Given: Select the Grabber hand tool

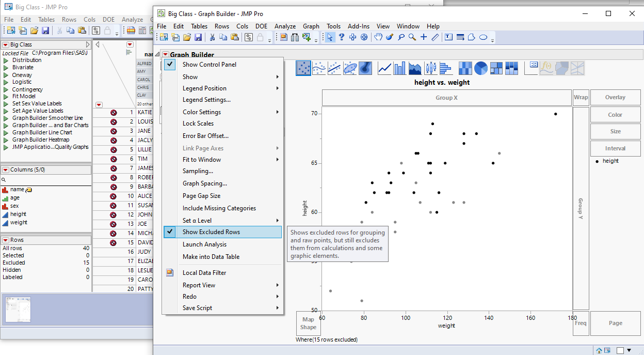Looking at the screenshot, I should [378, 37].
